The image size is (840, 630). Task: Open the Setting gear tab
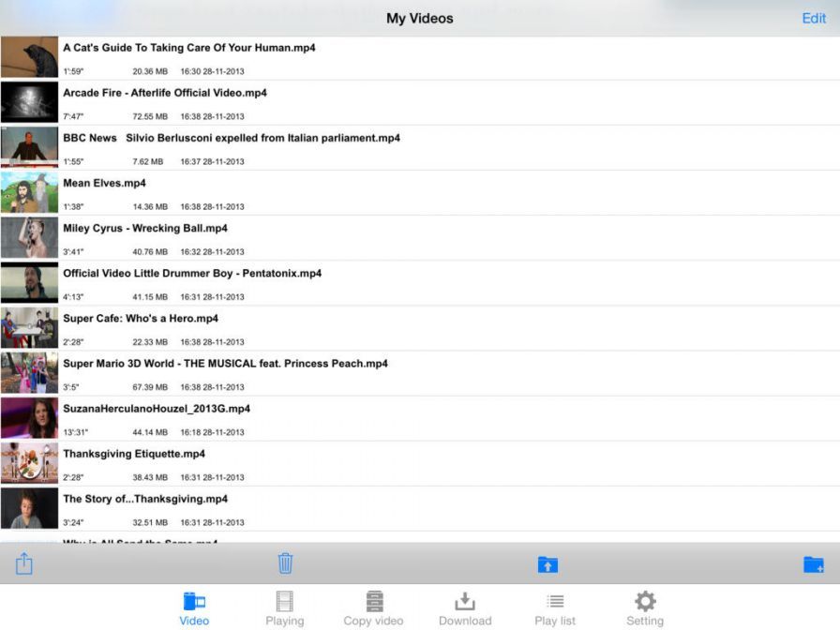[x=645, y=607]
